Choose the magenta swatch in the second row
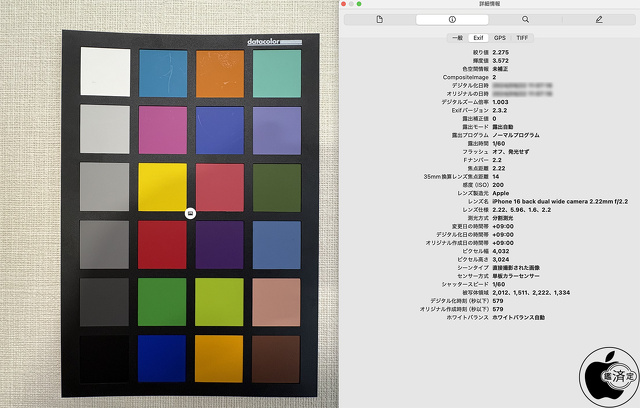This screenshot has width=640, height=408. point(162,130)
